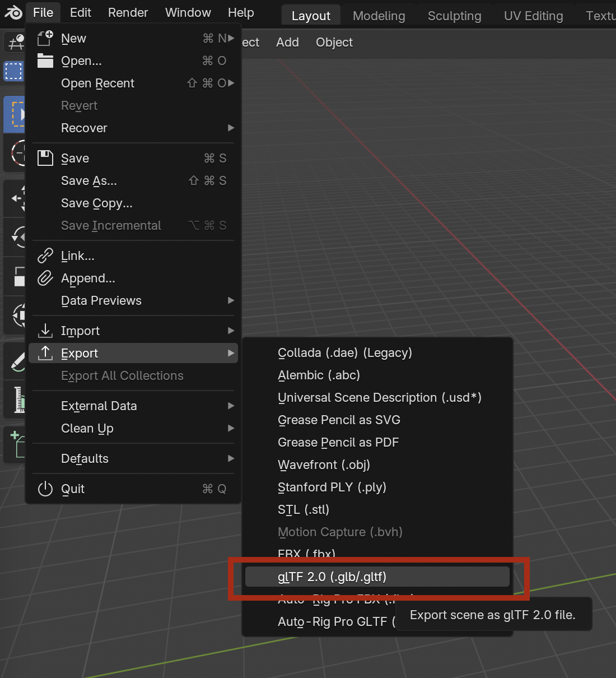Expand the Defaults submenu arrow
The image size is (616, 678).
pyautogui.click(x=231, y=458)
